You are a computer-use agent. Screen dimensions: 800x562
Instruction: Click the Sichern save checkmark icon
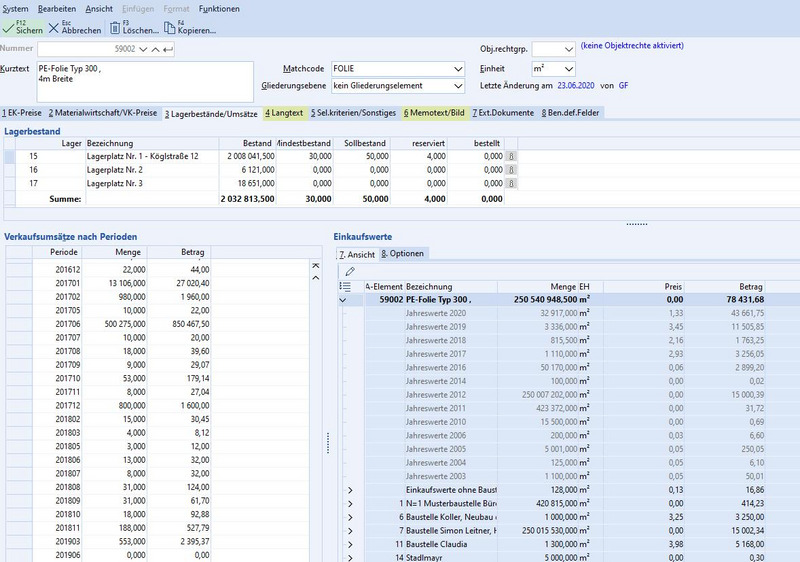8,29
